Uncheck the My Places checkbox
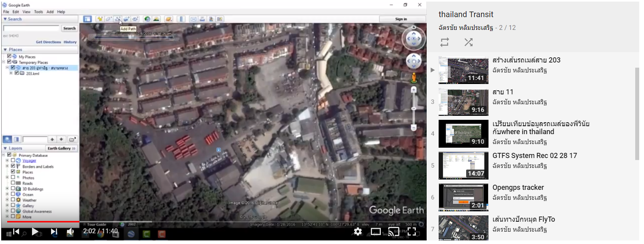644x244 pixels. point(9,56)
